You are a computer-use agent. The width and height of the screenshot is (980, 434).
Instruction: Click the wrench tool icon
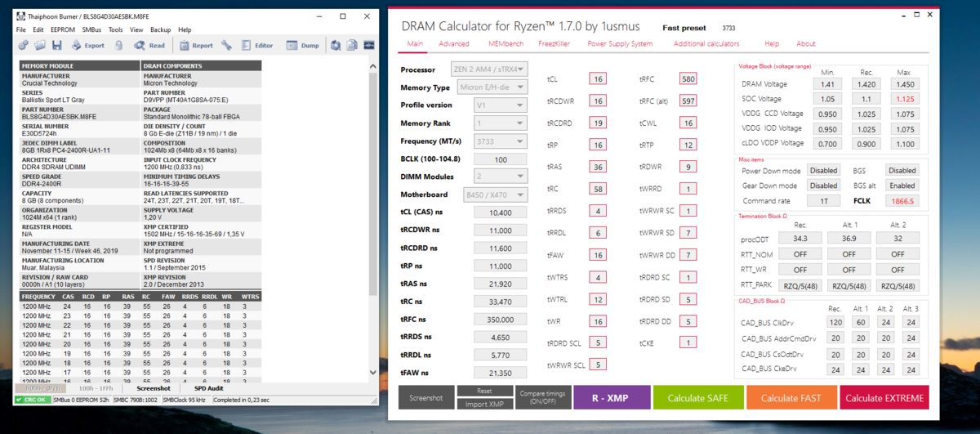[226, 46]
